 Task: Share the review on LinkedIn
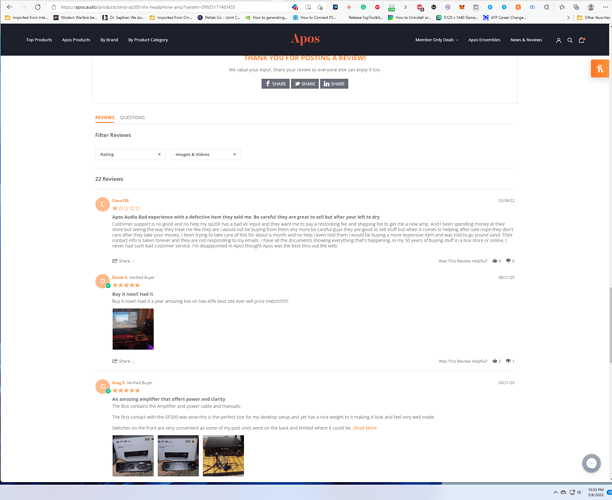click(334, 84)
